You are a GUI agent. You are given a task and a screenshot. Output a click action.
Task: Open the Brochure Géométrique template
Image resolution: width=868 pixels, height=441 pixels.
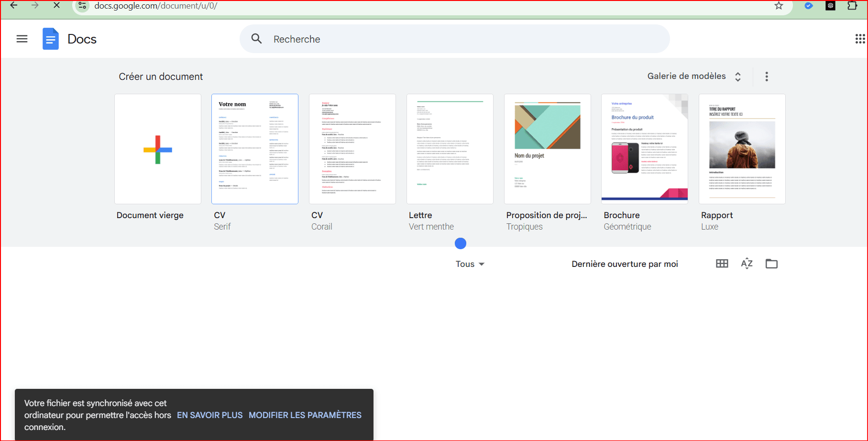coord(644,149)
